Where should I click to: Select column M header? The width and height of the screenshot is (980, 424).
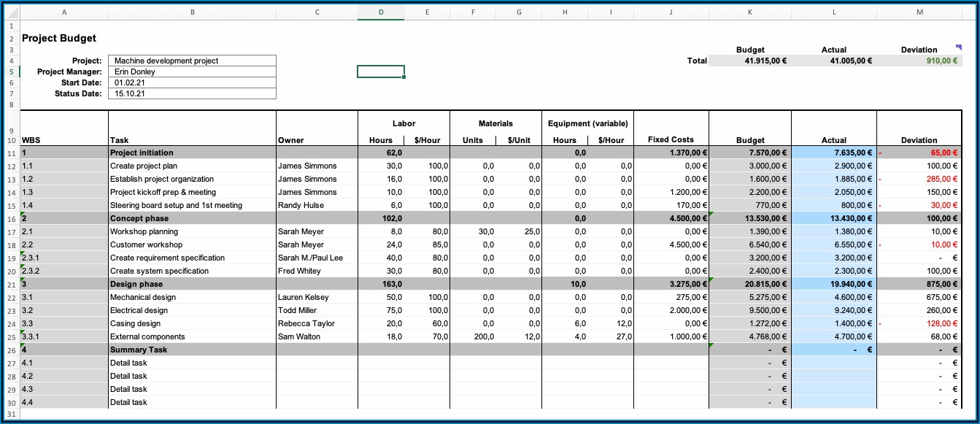coord(919,12)
